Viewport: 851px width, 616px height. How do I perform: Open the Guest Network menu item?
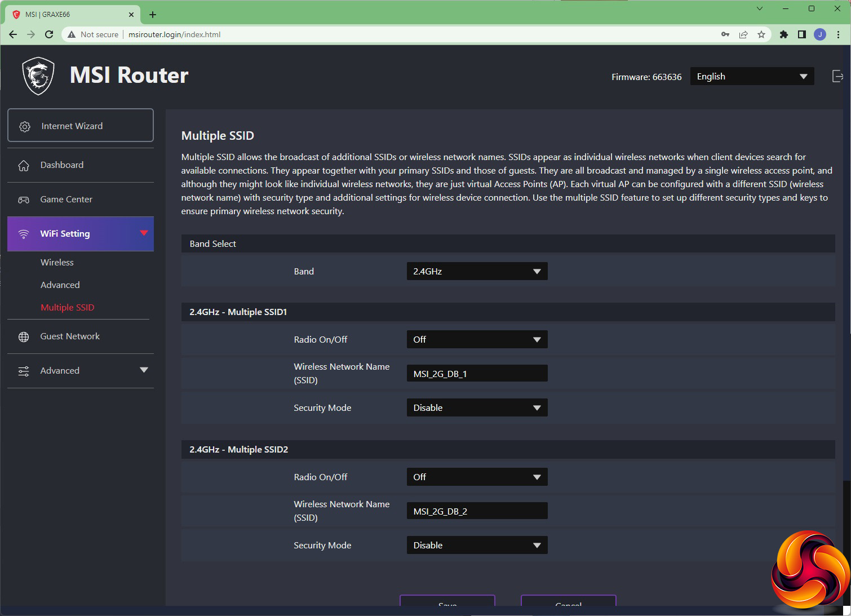70,336
